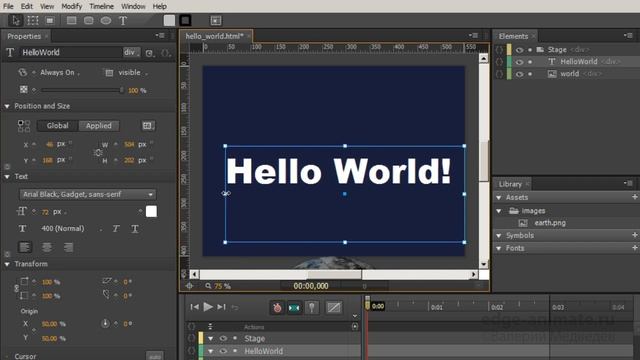Viewport: 640px width, 360px height.
Task: Collapse the Text section
Action: pos(7,177)
